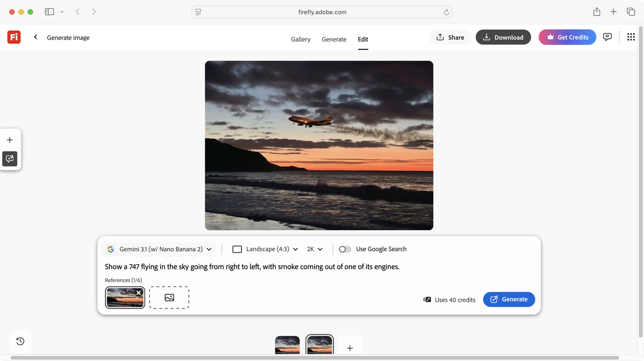This screenshot has height=361, width=644.
Task: Click the Adobe Firefly logo icon
Action: (14, 37)
